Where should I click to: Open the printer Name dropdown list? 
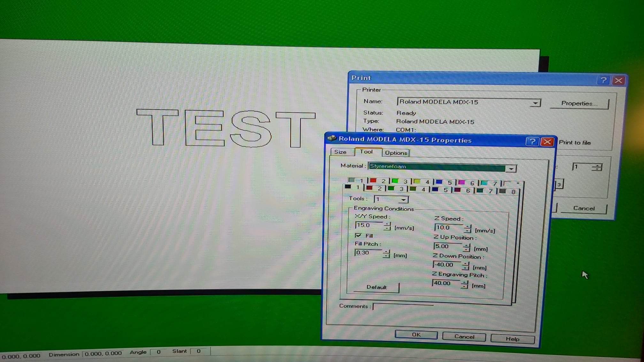(535, 103)
